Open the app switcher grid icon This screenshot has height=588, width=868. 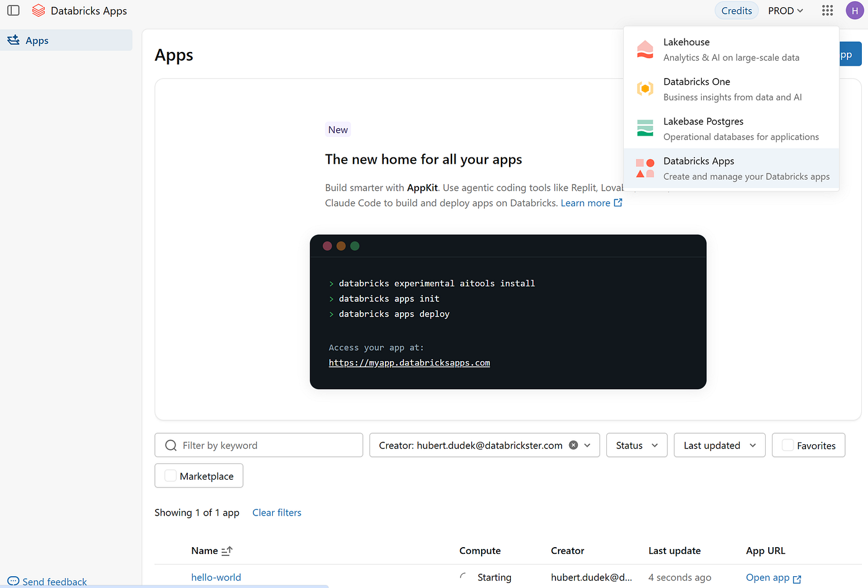click(827, 11)
